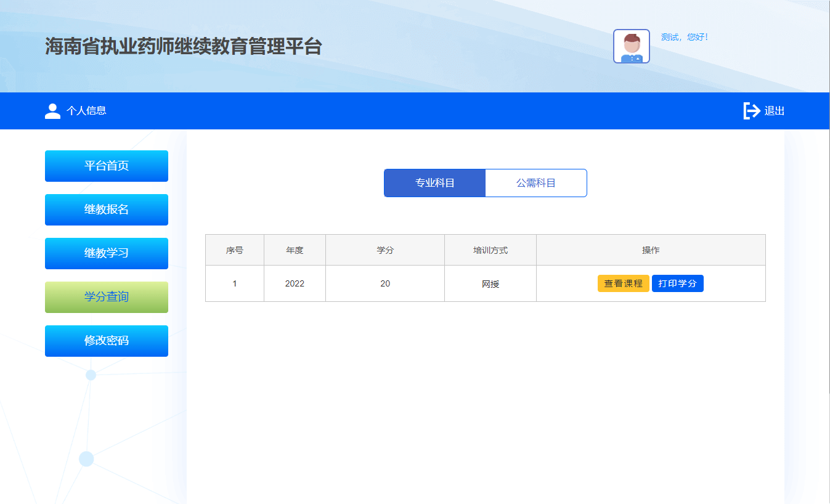Screen dimensions: 830x504
Task: Go to 平台首页 in the sidebar
Action: point(107,166)
